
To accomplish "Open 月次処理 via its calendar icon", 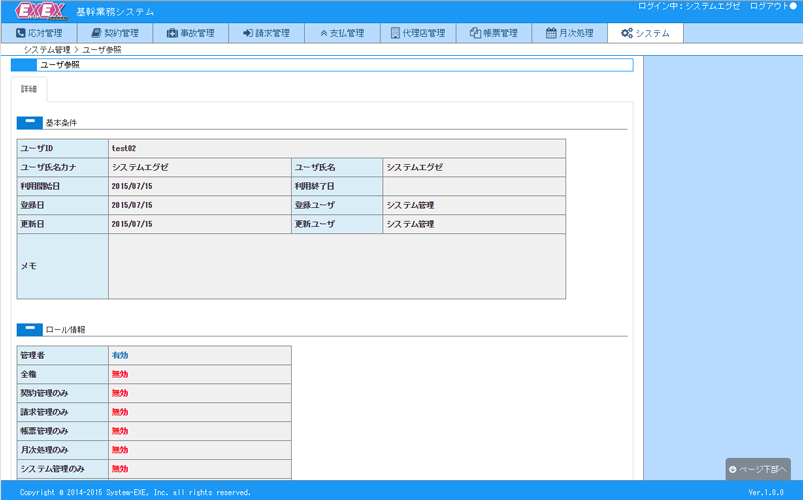I will 551,33.
